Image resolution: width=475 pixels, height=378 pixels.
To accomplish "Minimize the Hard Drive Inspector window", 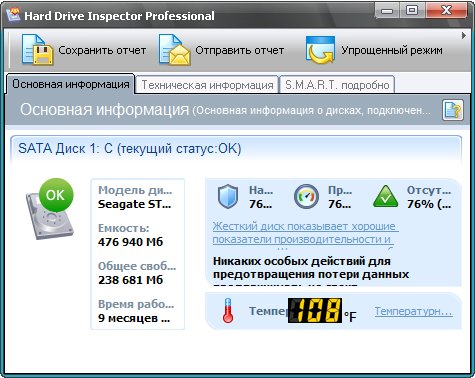I will (x=387, y=11).
